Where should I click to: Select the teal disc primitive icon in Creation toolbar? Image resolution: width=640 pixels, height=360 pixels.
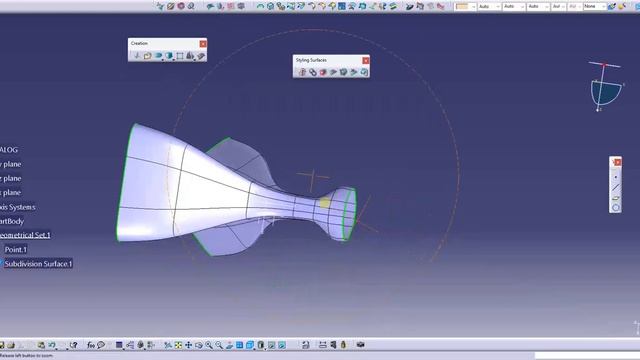pyautogui.click(x=158, y=56)
